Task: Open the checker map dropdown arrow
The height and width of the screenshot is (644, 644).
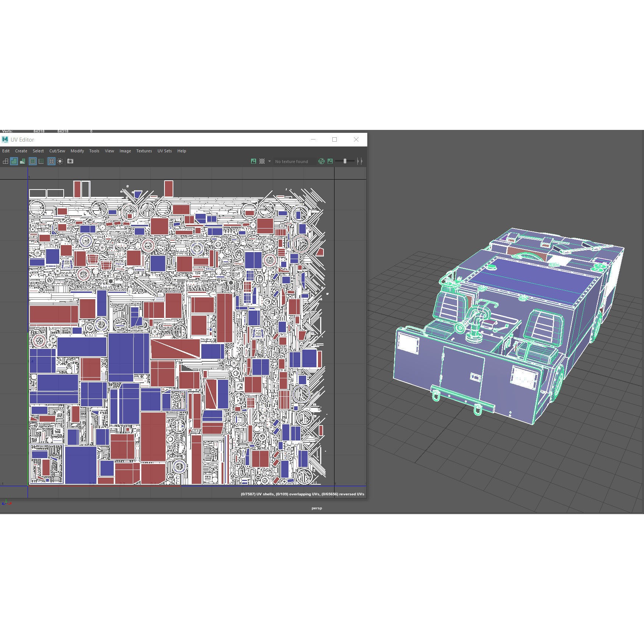Action: (x=270, y=161)
